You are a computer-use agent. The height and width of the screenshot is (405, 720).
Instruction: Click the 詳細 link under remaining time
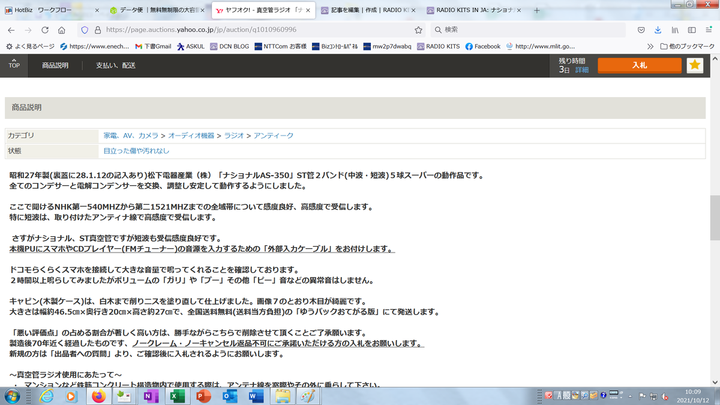pyautogui.click(x=581, y=71)
